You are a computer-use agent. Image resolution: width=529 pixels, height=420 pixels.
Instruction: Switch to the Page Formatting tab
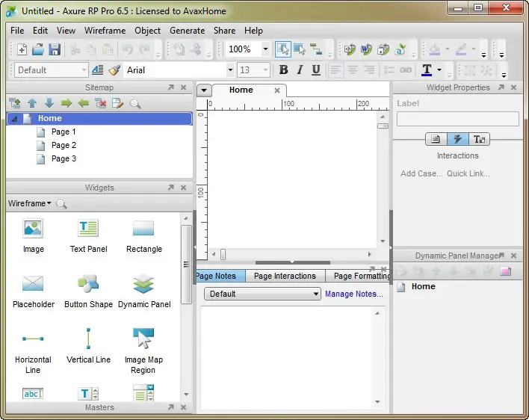click(x=358, y=276)
